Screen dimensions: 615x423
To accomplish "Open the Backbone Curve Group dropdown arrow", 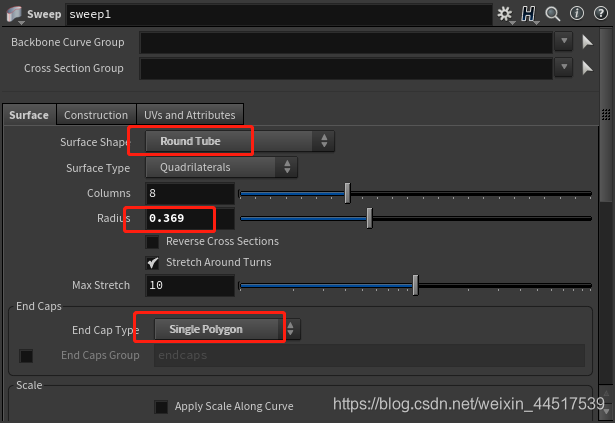I will [x=564, y=41].
